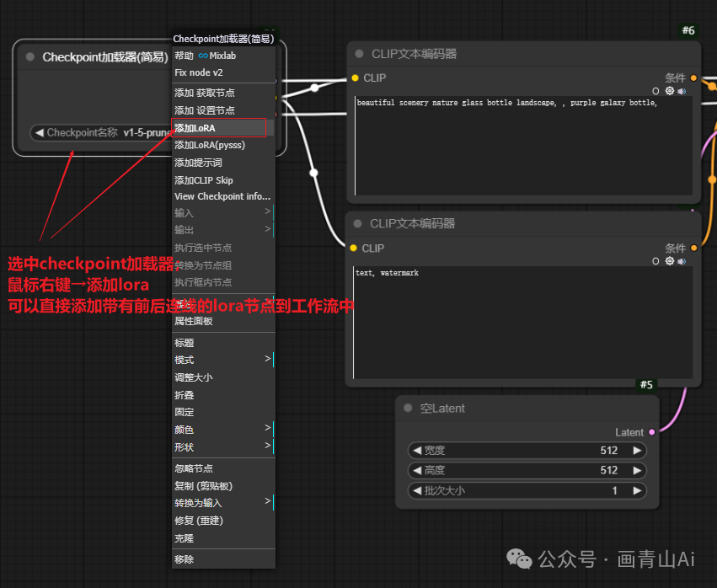
Task: Choose 标题 menu entry
Action: pos(223,343)
